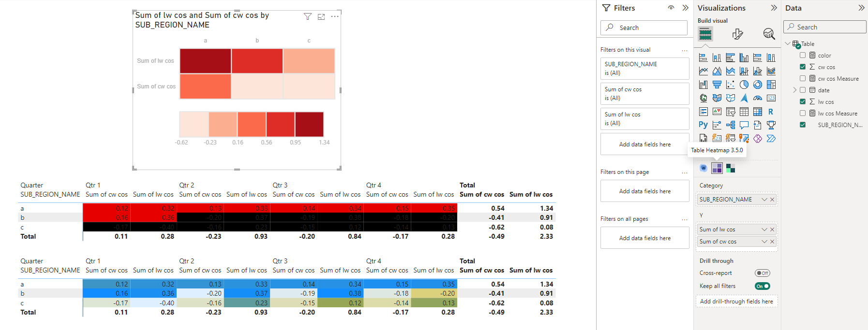Screen dimensions: 868x330
Task: Choose the Matrix visual
Action: [758, 112]
